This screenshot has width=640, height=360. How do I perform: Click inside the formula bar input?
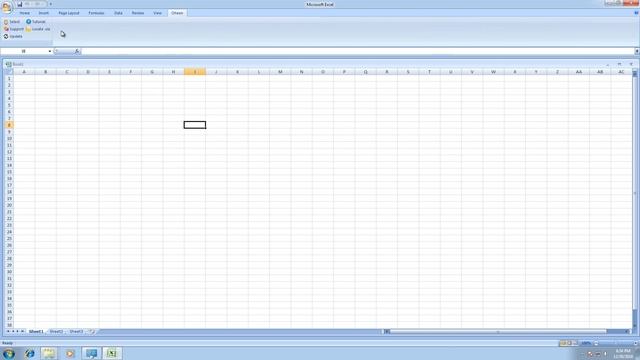[358, 51]
